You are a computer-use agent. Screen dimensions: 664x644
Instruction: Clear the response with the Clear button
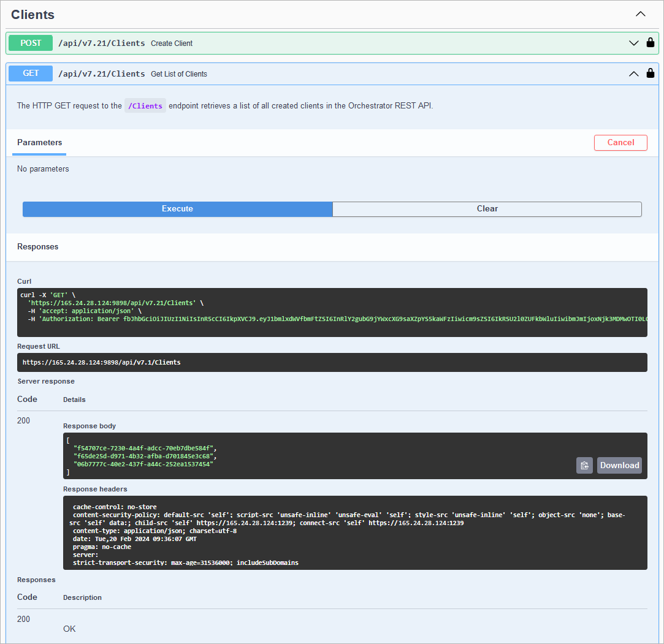click(487, 209)
